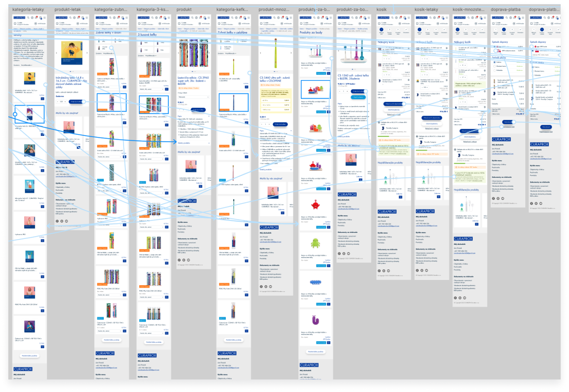Delete first cart item in kosik-letaky frame
This screenshot has width=569, height=392.
(x=446, y=48)
